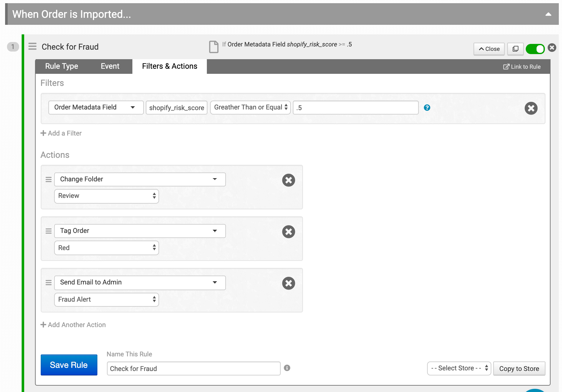Click the rule name info icon
The height and width of the screenshot is (392, 562).
tap(287, 368)
